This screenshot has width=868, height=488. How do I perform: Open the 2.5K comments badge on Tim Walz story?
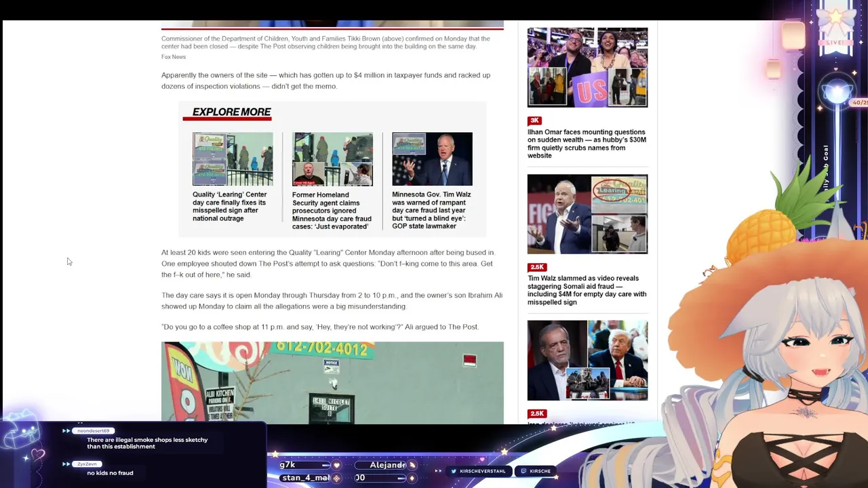click(x=537, y=267)
